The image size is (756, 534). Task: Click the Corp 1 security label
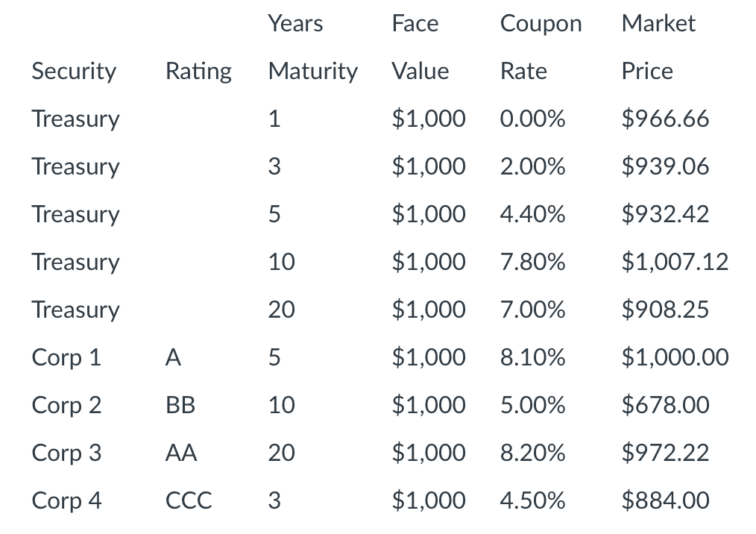point(66,357)
